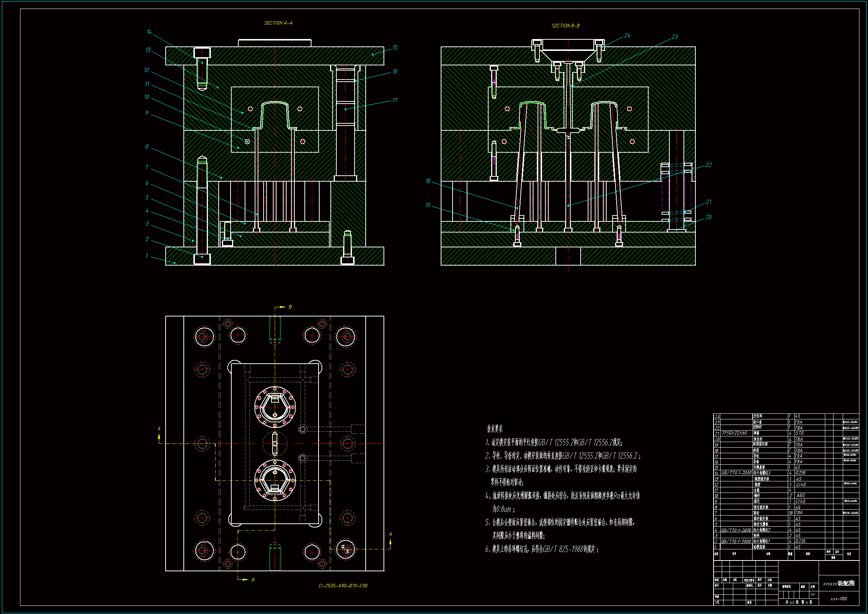Select the xxx-000 drawing number text

pos(839,599)
